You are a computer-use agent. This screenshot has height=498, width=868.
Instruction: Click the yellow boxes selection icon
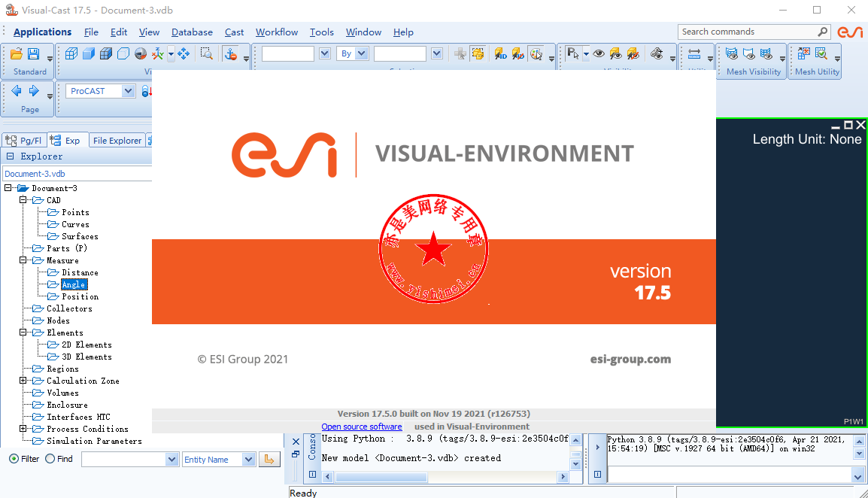[478, 53]
